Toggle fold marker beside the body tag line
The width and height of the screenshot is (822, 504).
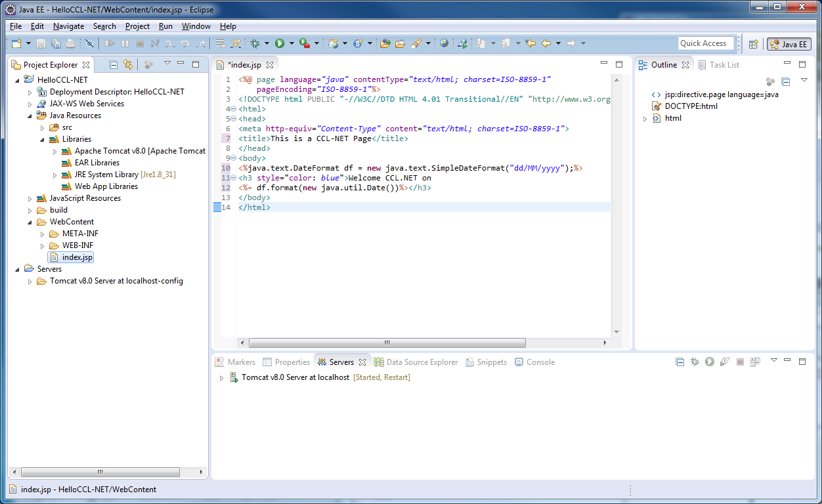point(233,158)
